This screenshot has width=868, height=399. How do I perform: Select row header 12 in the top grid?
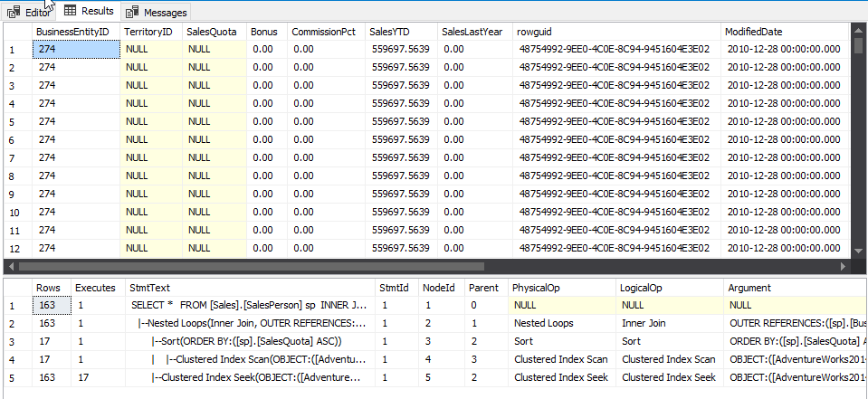coord(18,249)
